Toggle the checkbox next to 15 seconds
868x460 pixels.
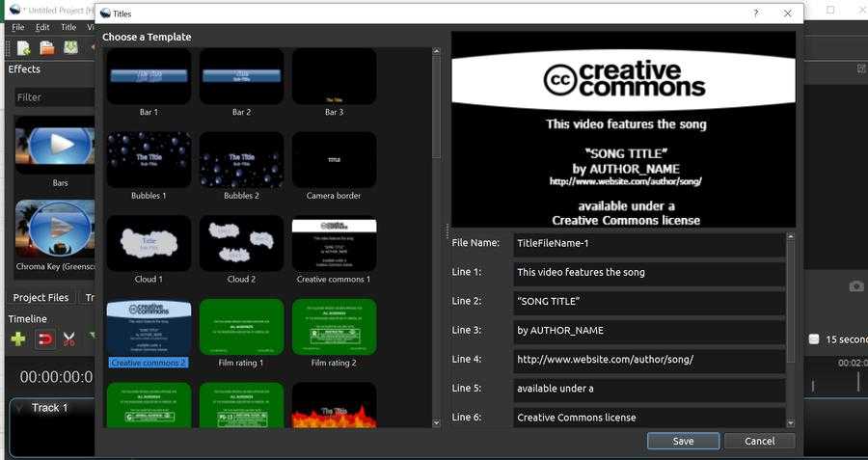(x=814, y=338)
